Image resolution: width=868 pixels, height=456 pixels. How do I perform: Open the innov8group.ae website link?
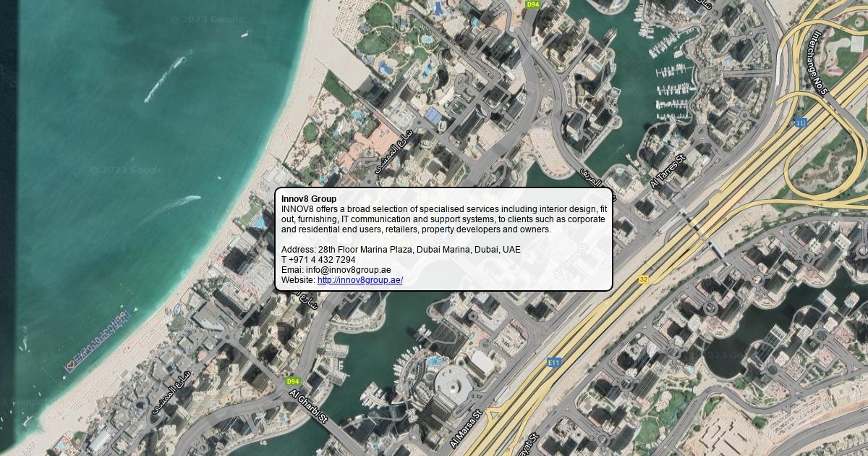click(359, 280)
